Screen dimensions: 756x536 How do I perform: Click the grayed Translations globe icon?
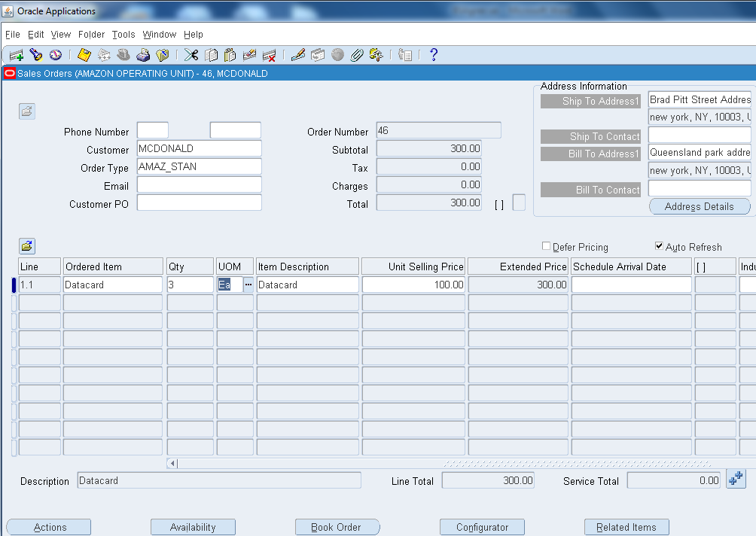pos(337,55)
